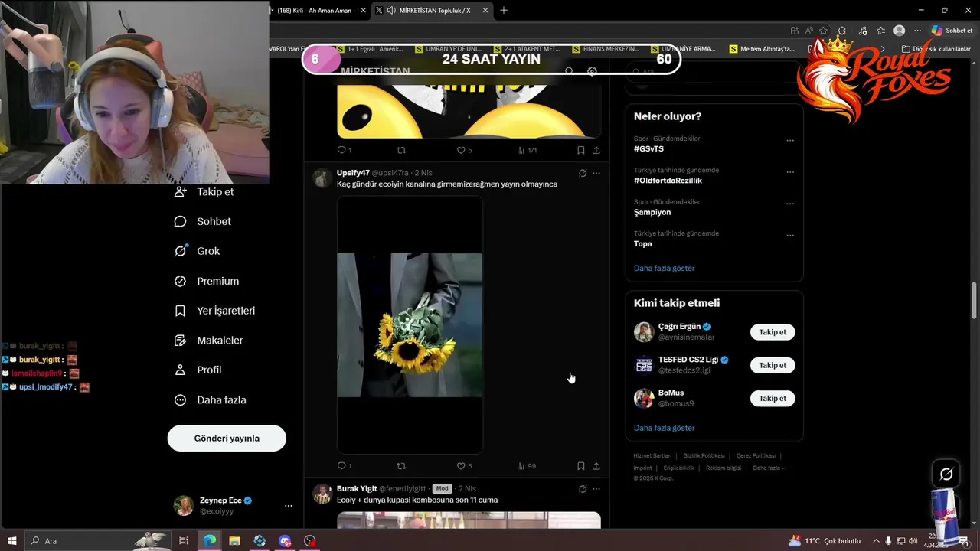Click Gönderi yayınla button
Viewport: 980px width, 551px height.
pyautogui.click(x=227, y=438)
